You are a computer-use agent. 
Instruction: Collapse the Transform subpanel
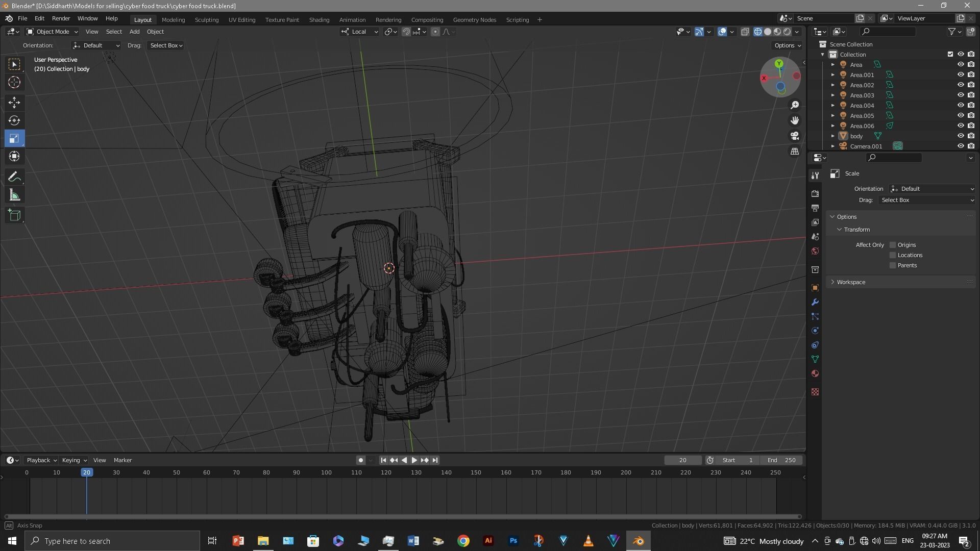coord(856,230)
